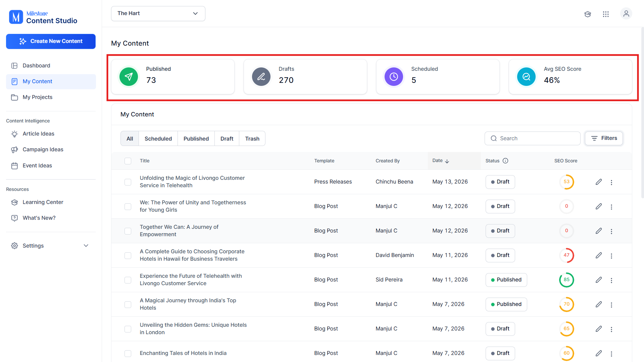
Task: Sort by the Date column arrow
Action: [447, 161]
